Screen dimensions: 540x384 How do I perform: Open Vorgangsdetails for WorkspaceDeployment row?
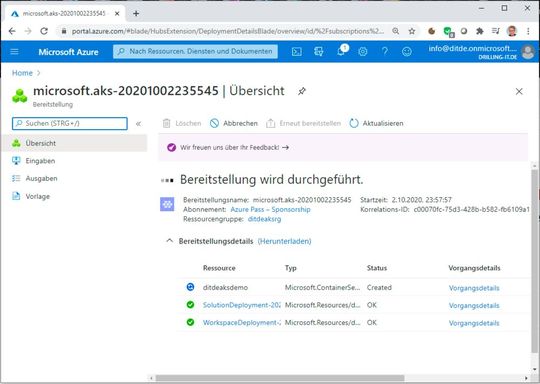point(474,323)
